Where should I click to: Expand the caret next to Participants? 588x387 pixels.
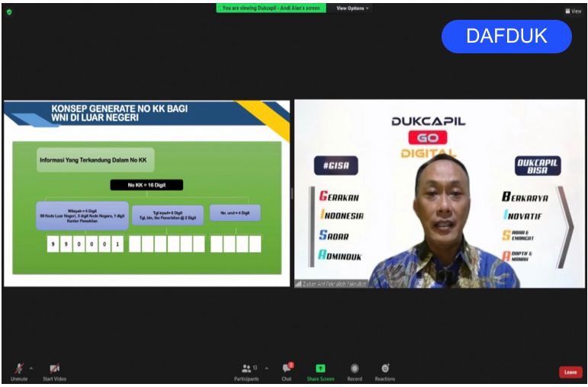coord(266,367)
